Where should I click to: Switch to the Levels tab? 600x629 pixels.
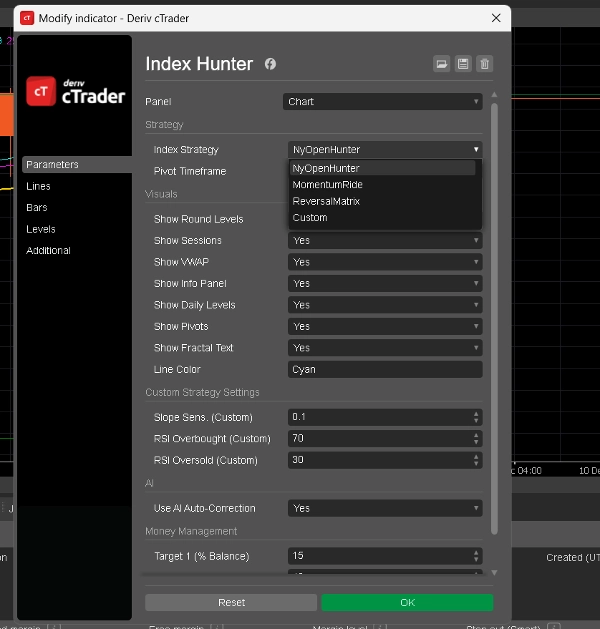pos(41,229)
